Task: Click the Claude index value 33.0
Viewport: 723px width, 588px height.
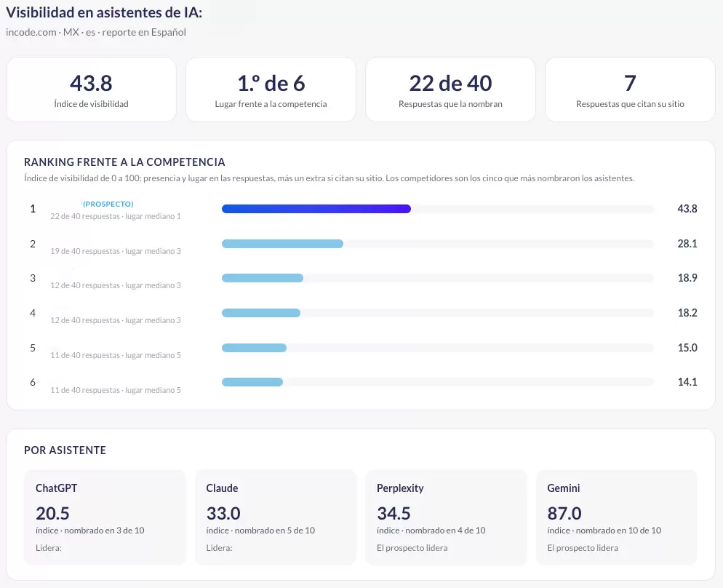Action: [x=223, y=513]
